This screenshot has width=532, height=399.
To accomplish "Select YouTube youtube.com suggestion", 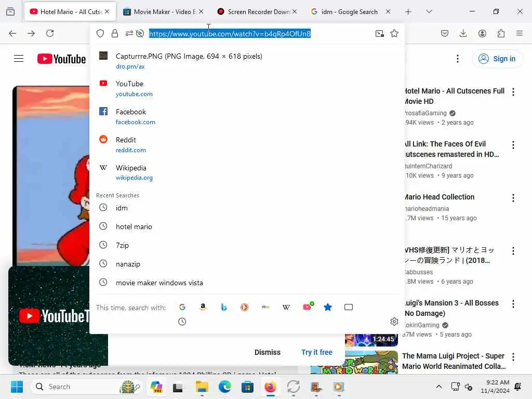I will pos(247,88).
